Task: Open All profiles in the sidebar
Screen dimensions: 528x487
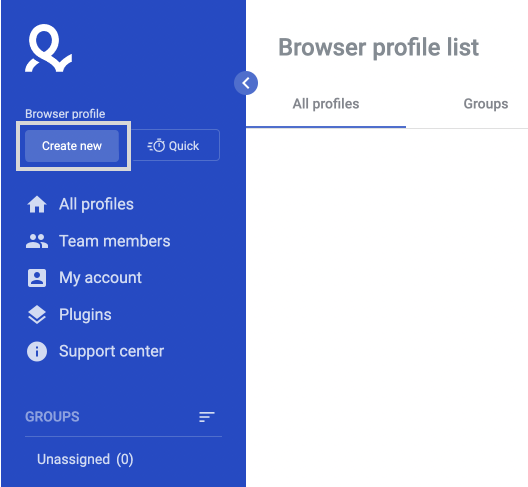Action: click(x=96, y=204)
